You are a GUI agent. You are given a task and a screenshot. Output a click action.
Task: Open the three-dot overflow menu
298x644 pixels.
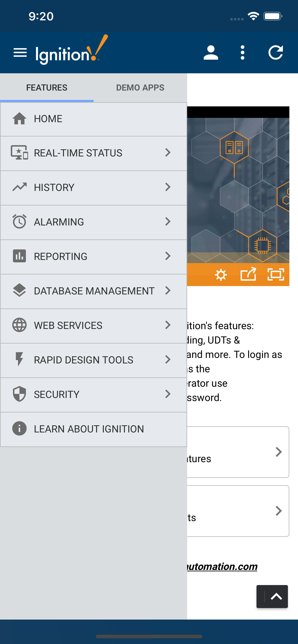click(x=242, y=52)
